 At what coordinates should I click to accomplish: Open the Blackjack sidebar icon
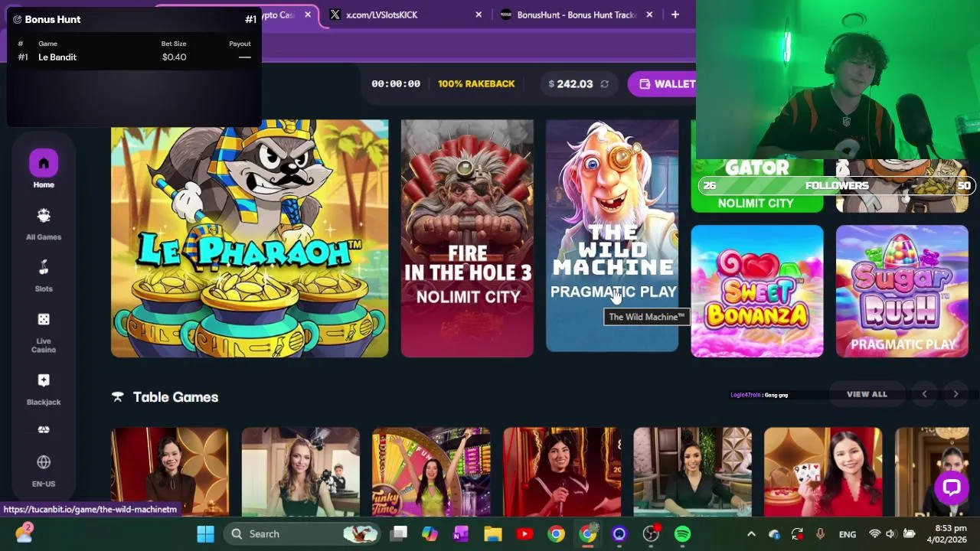(x=44, y=380)
